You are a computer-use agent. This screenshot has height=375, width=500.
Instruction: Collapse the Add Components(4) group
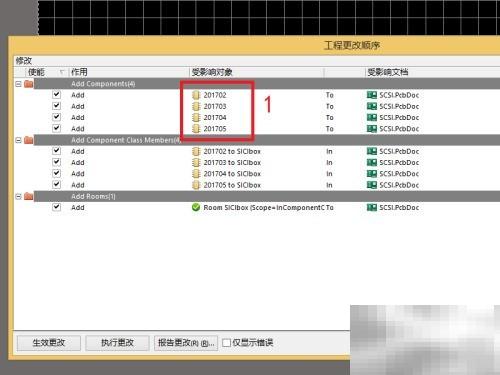point(19,84)
